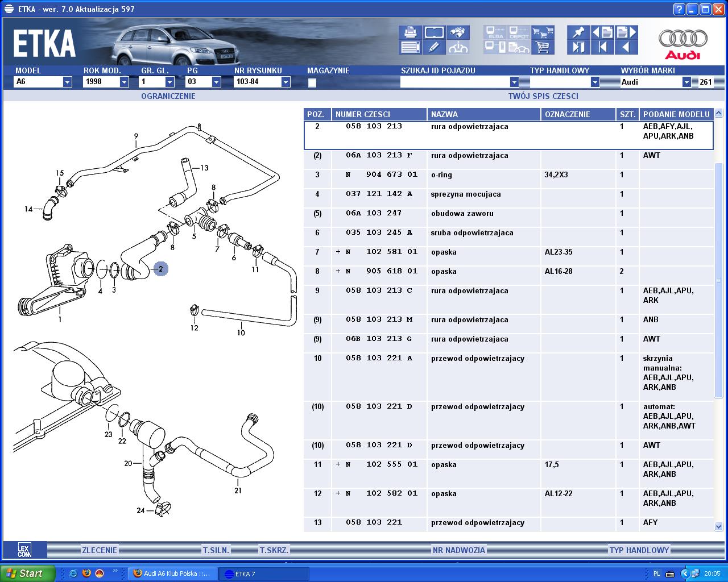Switch to Audi A6 Klub Polska taskbar window

pyautogui.click(x=172, y=573)
